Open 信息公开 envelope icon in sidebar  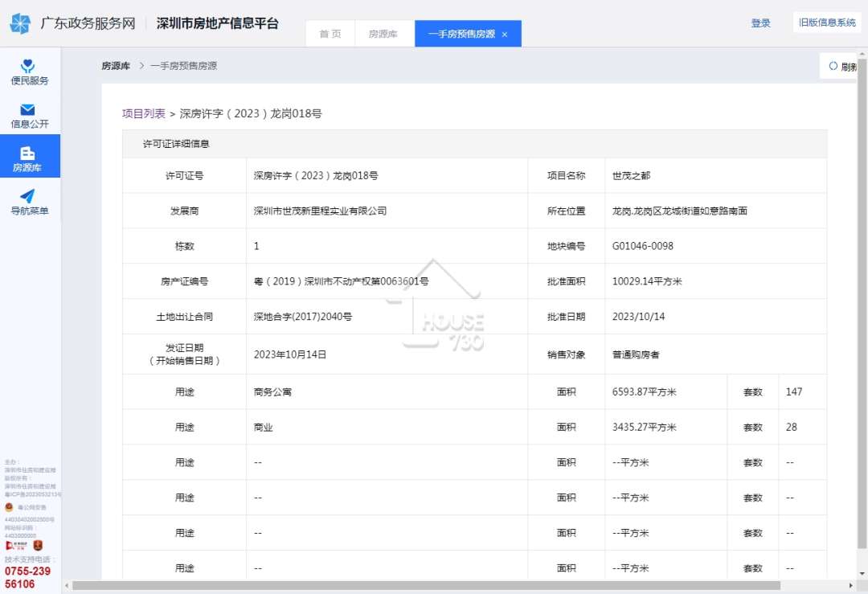27,109
